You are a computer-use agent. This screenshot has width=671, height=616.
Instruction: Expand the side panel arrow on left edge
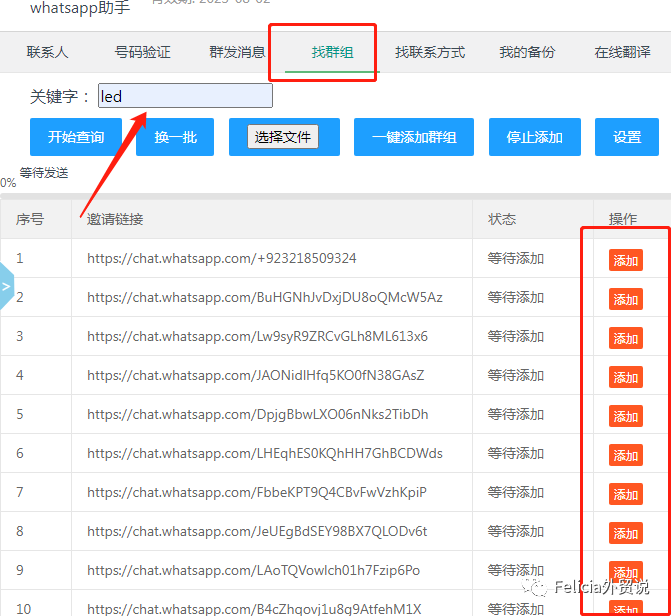click(6, 286)
